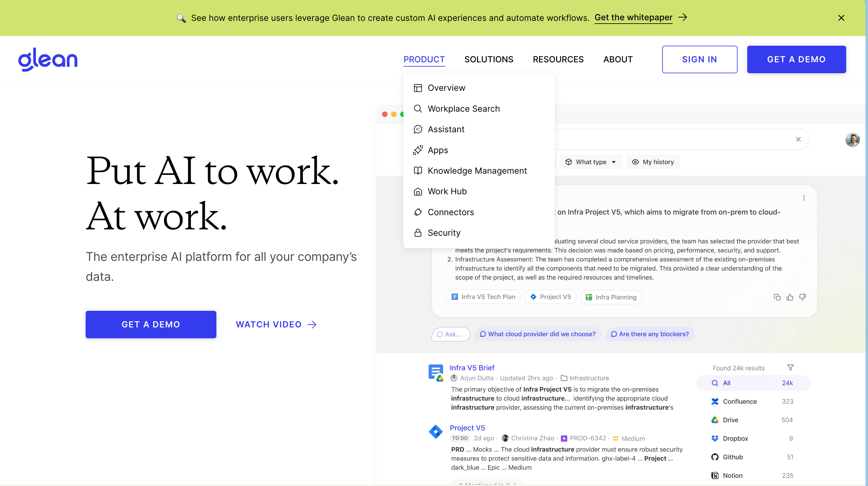Click the thumbs down feedback icon
This screenshot has height=486, width=868.
(x=803, y=297)
